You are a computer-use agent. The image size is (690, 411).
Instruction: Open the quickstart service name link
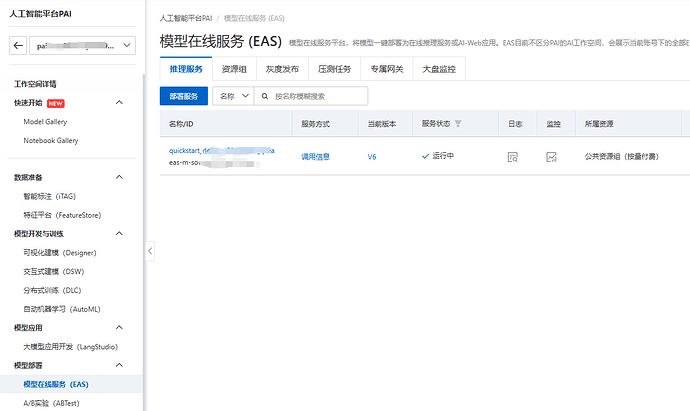point(221,150)
